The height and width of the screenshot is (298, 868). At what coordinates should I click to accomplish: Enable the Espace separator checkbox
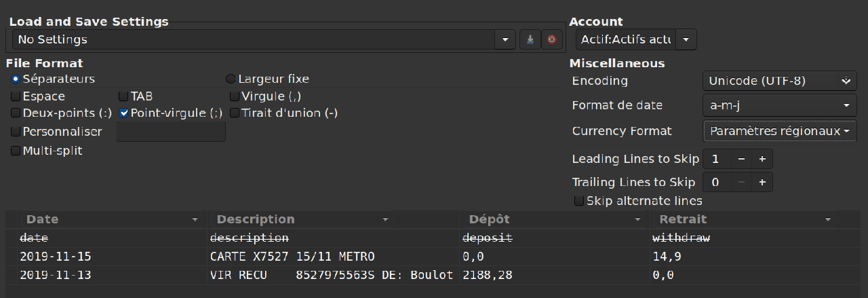[x=16, y=96]
